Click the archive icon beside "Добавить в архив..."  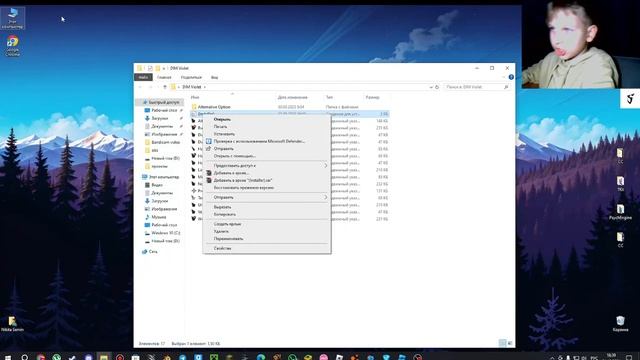click(209, 173)
